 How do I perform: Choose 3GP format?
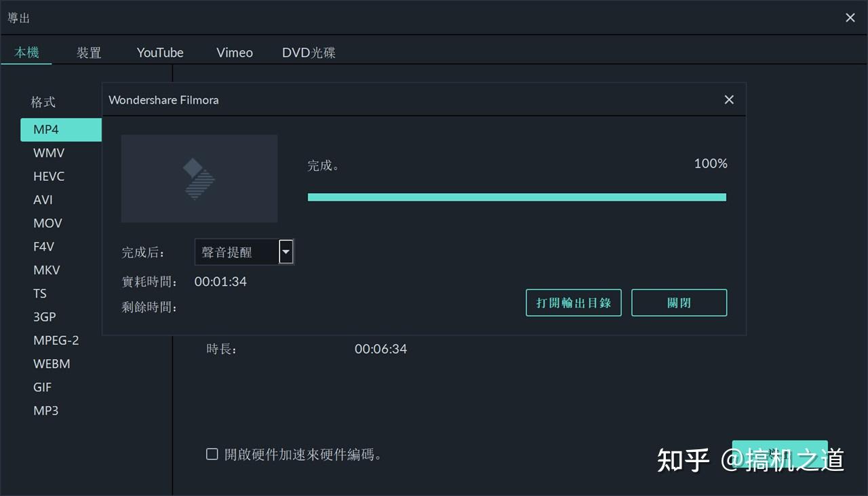click(45, 316)
